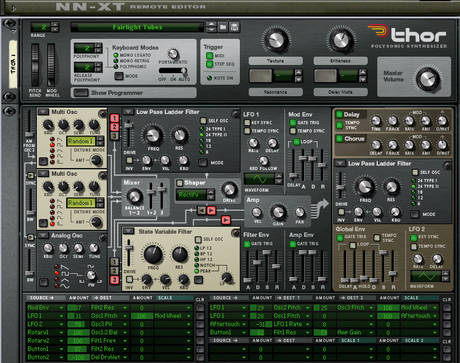Click the Texture label button

[276, 61]
